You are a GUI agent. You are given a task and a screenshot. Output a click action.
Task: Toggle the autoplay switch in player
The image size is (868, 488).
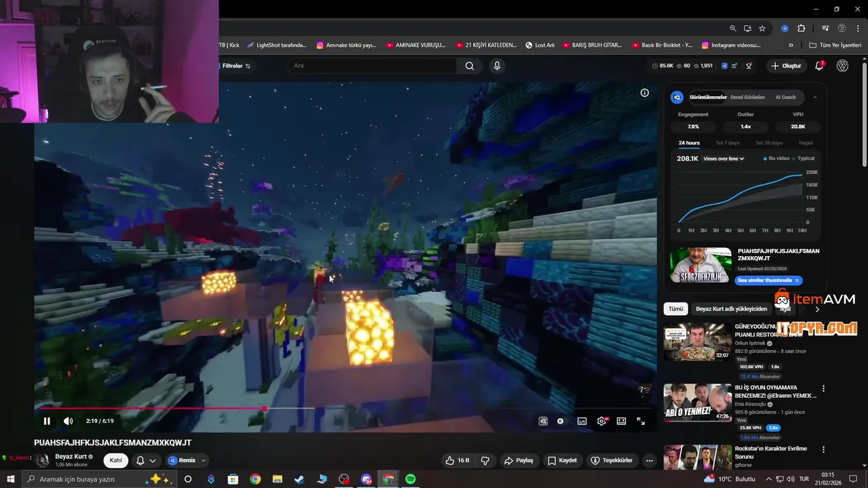click(x=560, y=421)
